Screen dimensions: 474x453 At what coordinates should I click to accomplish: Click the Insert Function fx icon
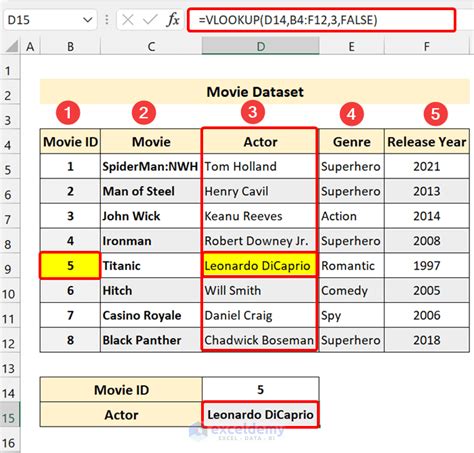click(x=173, y=20)
